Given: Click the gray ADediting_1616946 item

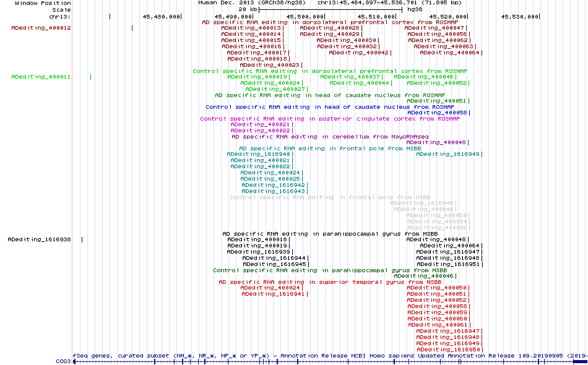Looking at the screenshot, I should tap(422, 204).
